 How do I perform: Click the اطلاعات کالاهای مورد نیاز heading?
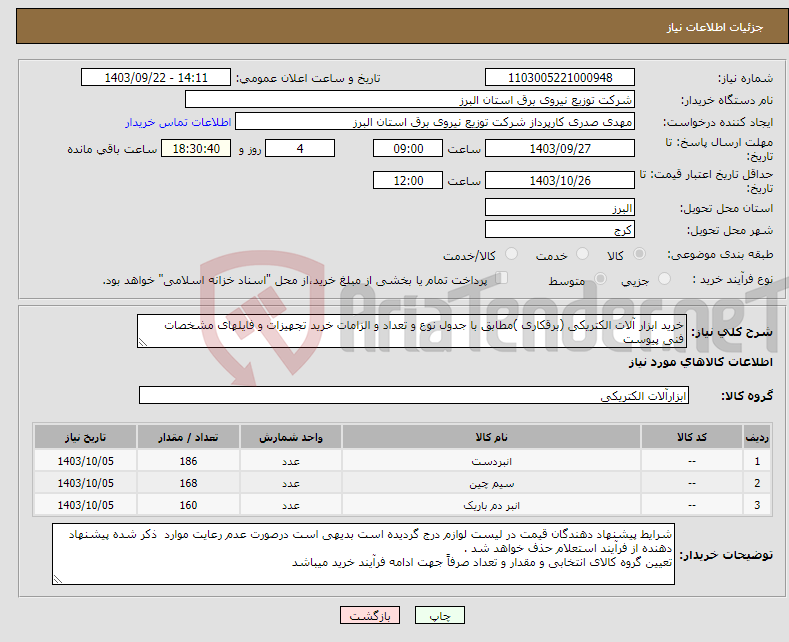tap(700, 362)
